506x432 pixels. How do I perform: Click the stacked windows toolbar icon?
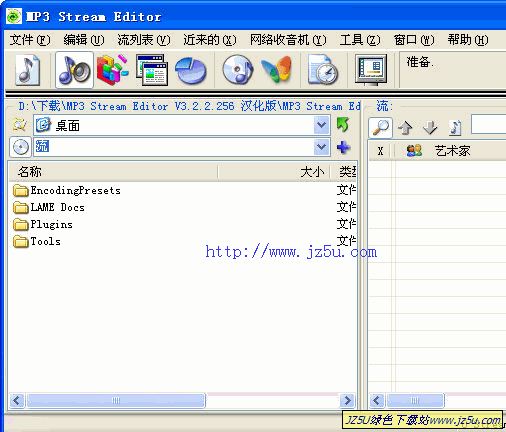coord(152,70)
